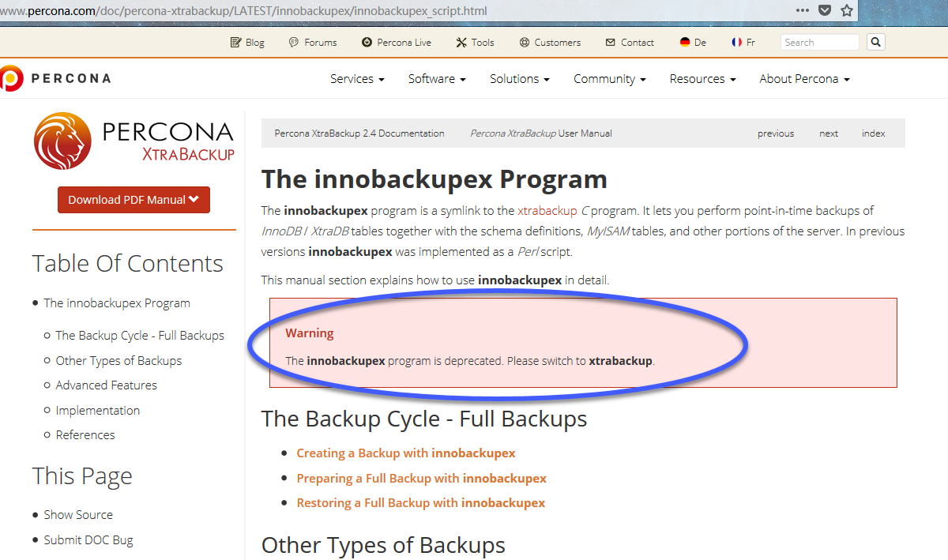The width and height of the screenshot is (948, 560).
Task: Go to the previous documentation page
Action: click(x=776, y=133)
